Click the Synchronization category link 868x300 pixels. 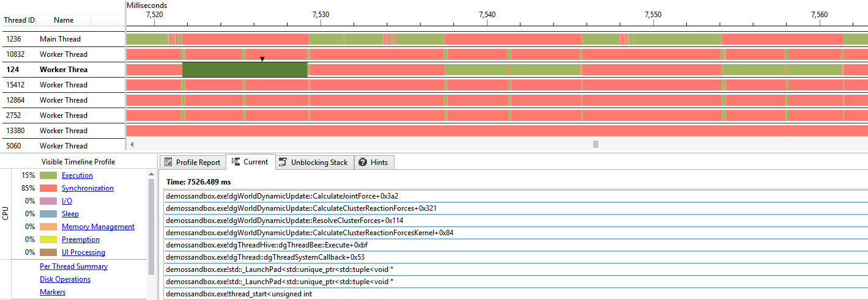pos(87,188)
